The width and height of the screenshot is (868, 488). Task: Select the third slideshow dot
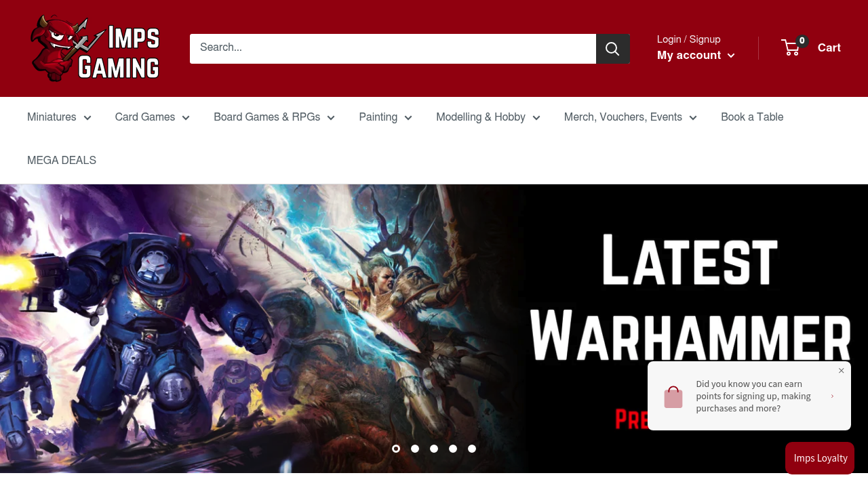point(434,449)
